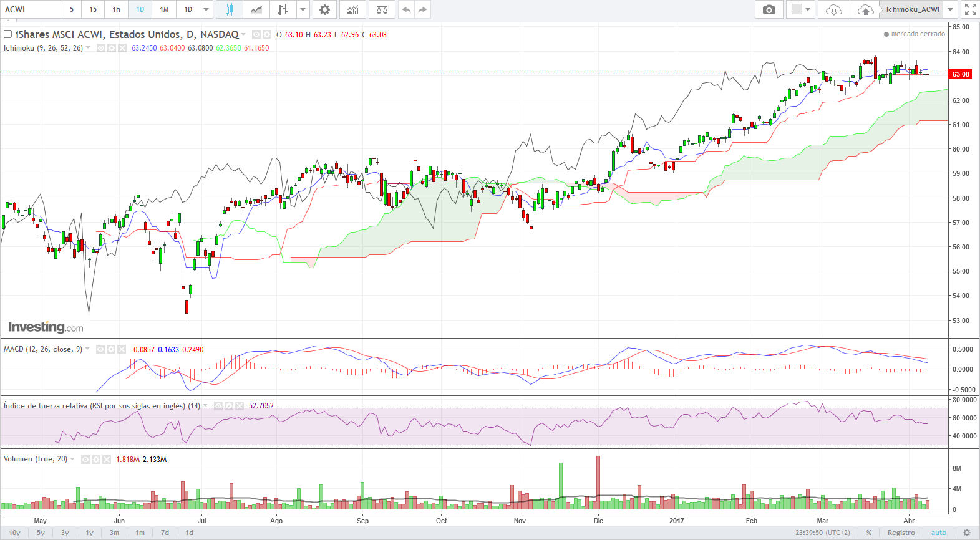Set date range to 1d
Screen dimensions: 980x540
tap(190, 533)
